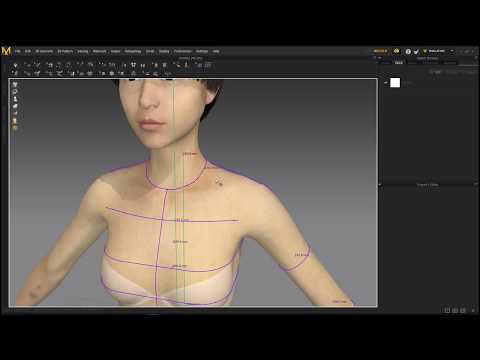Open the 2D Pattern menu

coord(65,51)
